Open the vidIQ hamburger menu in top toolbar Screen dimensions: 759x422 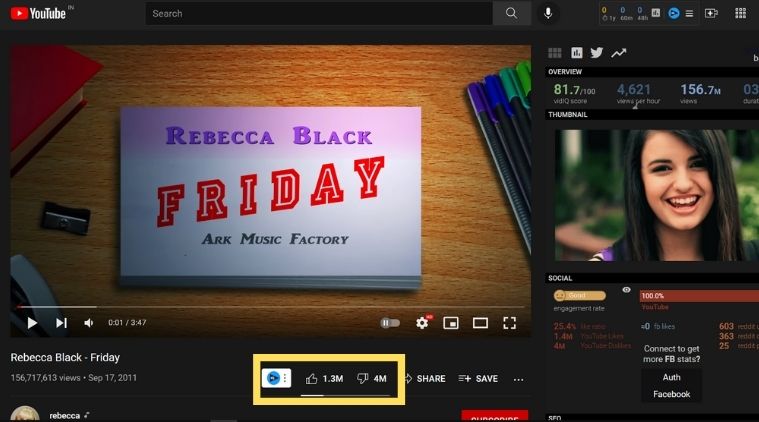click(689, 14)
